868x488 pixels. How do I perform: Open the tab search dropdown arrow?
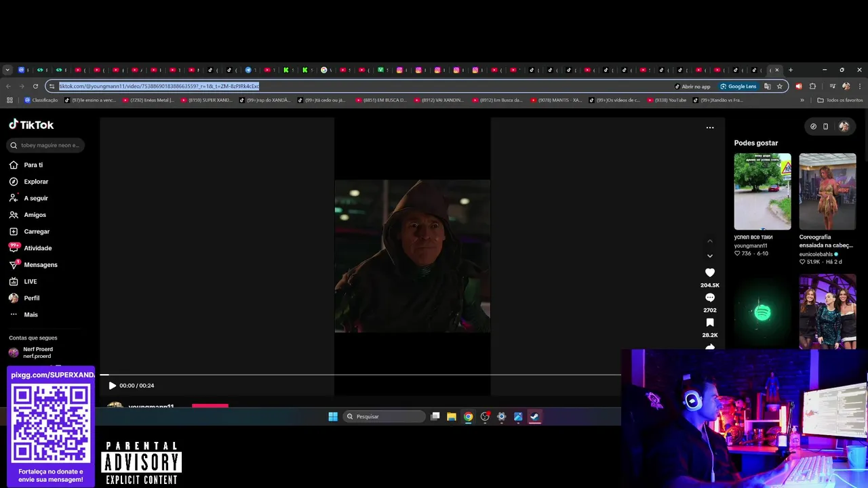(x=7, y=70)
